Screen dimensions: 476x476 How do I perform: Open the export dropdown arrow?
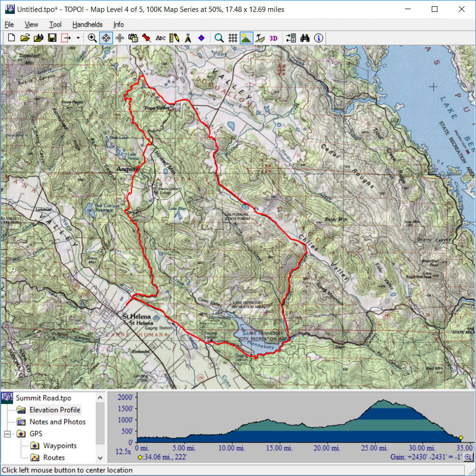[x=78, y=38]
